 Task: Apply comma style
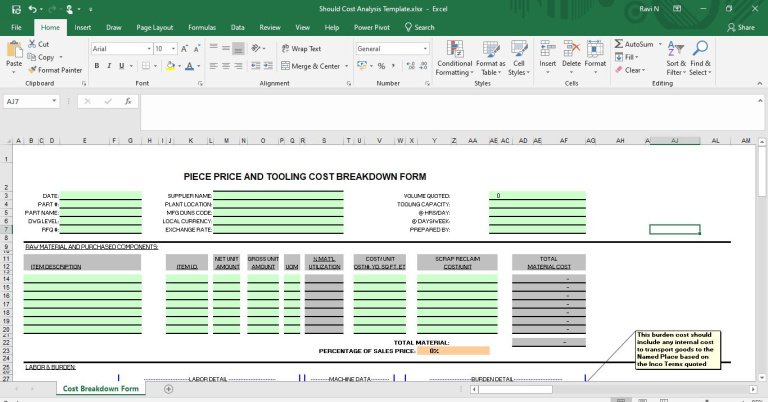[393, 66]
